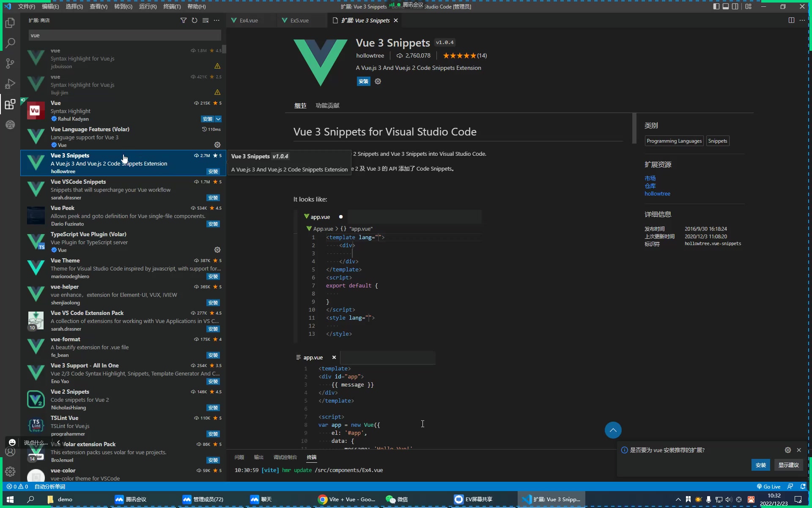
Task: Click the notification settings gear icon
Action: click(x=788, y=450)
